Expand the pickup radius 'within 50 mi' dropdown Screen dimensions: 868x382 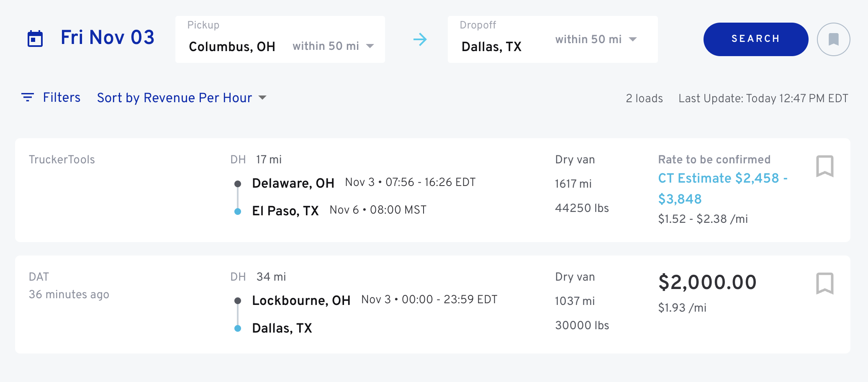[333, 46]
